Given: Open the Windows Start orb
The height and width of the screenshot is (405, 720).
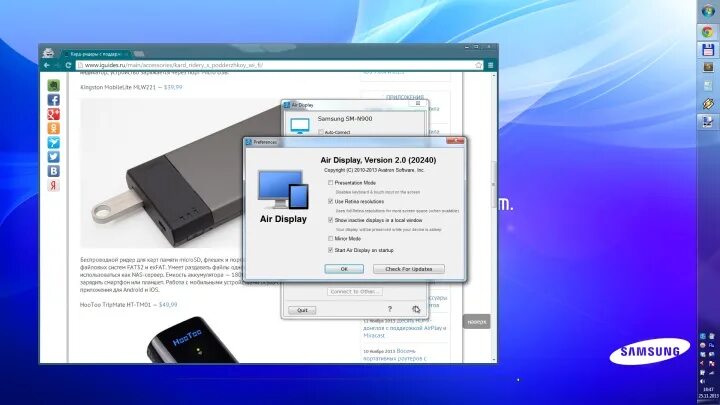Looking at the screenshot, I should pos(708,11).
